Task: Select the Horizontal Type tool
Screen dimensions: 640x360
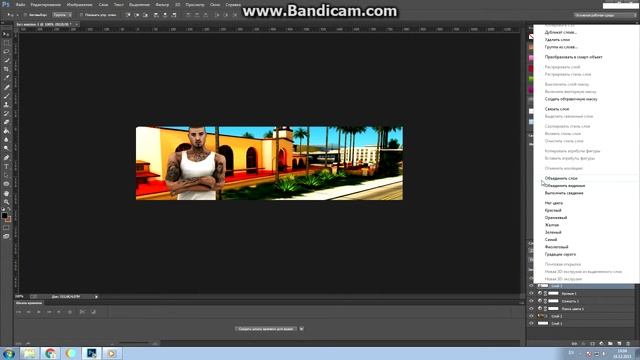Action: [x=6, y=167]
